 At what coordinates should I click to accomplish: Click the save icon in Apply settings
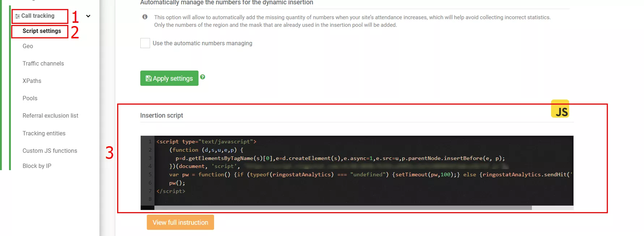148,78
